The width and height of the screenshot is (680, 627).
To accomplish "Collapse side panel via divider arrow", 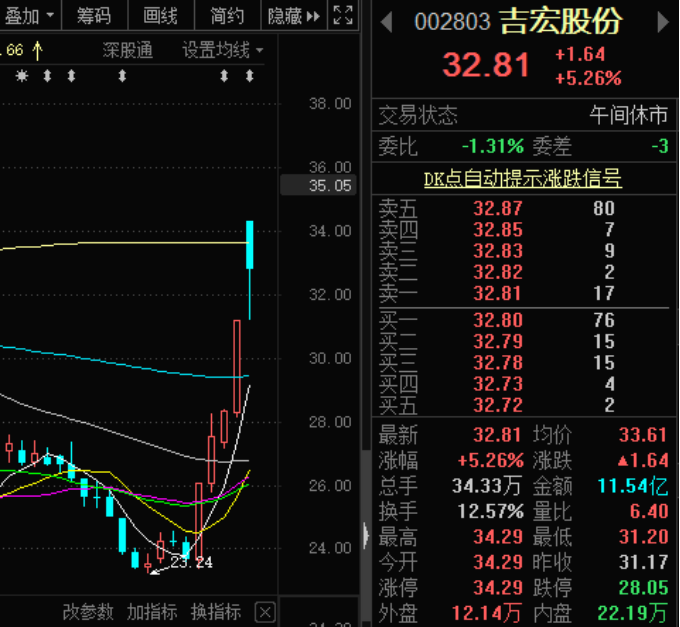I will (x=366, y=535).
